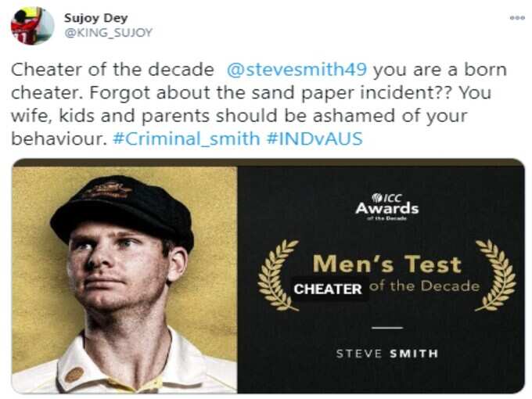Click the collar badge on white shirt
532x399 pixels.
tap(74, 375)
